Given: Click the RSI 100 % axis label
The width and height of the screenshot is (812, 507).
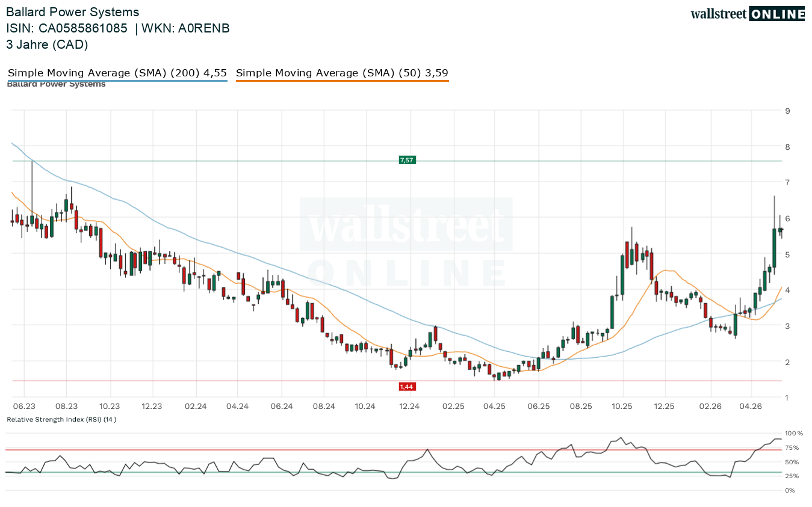Looking at the screenshot, I should (x=794, y=434).
